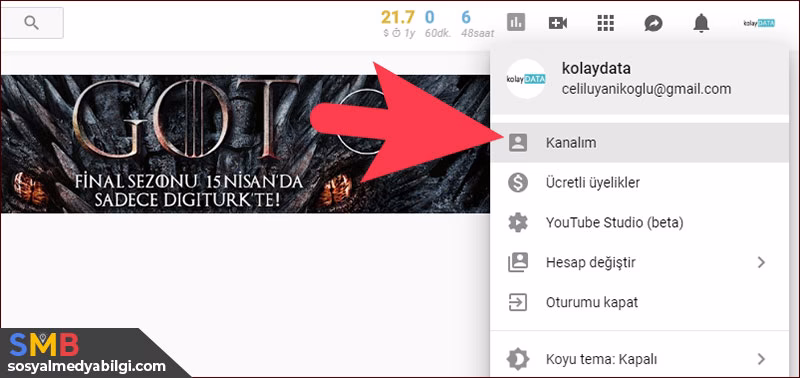Expand the Hesap değiştir chevron
Image resolution: width=800 pixels, height=378 pixels.
pos(761,263)
